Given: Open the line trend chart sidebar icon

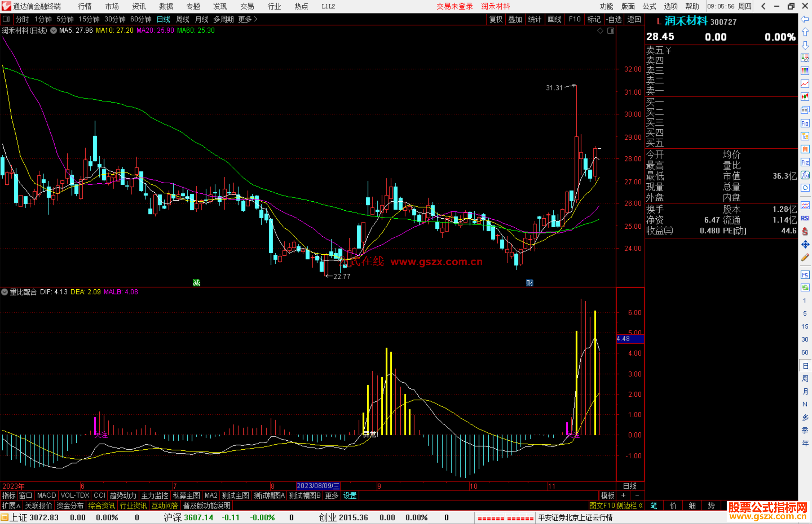Looking at the screenshot, I should coord(805,84).
